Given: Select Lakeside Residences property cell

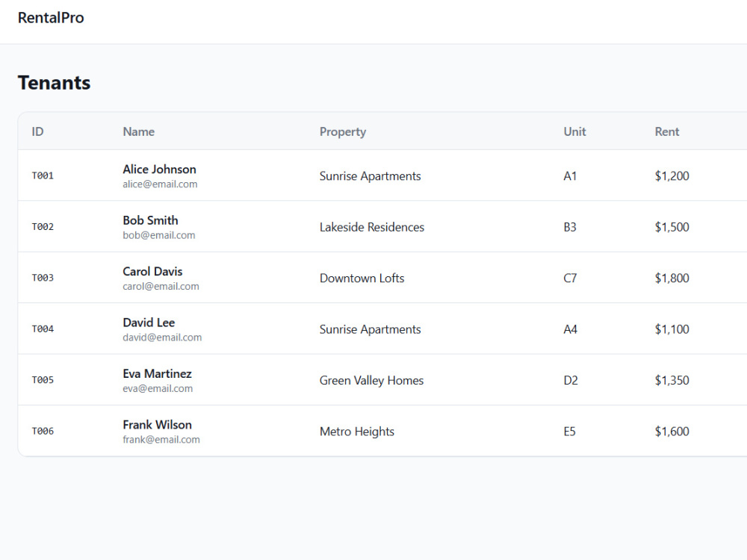Looking at the screenshot, I should [x=371, y=227].
